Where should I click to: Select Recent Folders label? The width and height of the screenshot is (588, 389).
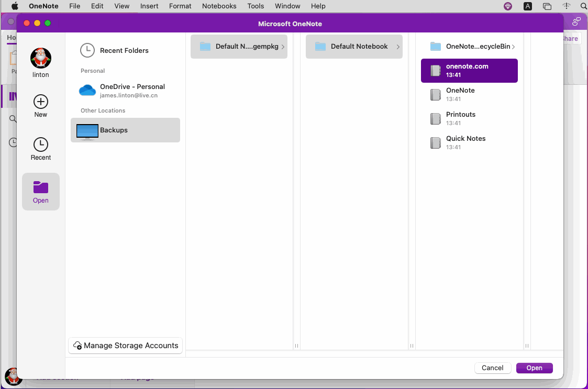coord(124,50)
